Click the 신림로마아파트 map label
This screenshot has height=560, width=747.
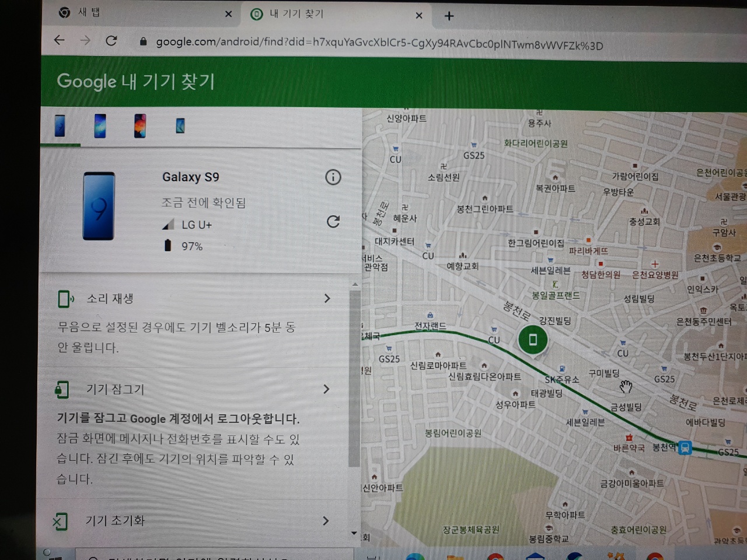click(x=438, y=366)
